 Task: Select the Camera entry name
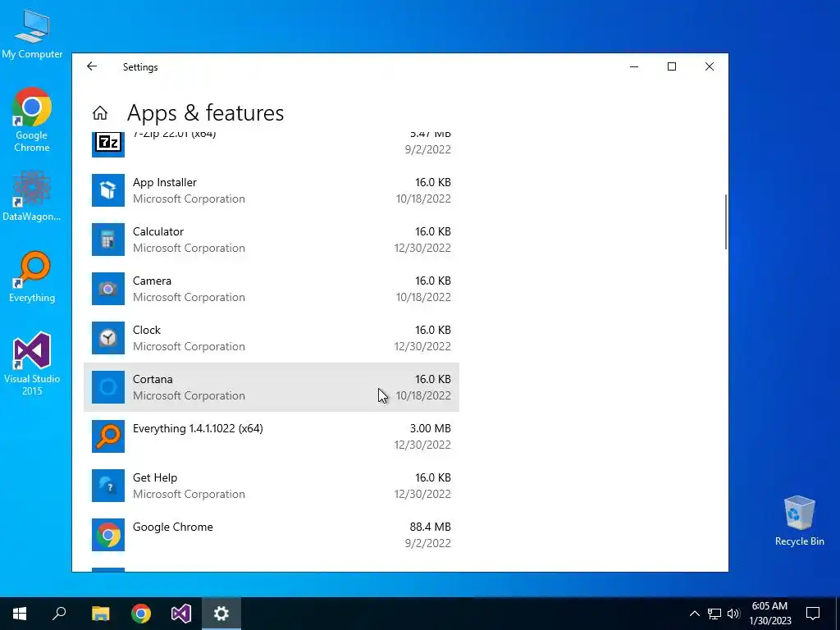152,281
